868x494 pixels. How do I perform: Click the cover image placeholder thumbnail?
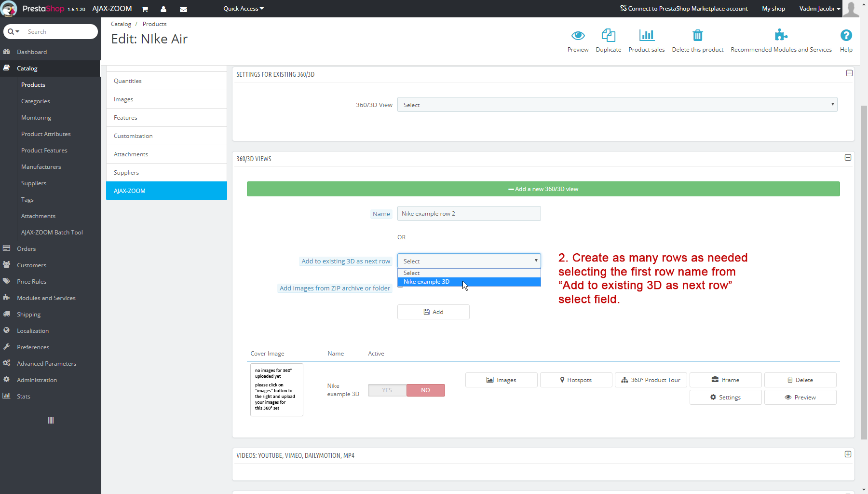pyautogui.click(x=277, y=390)
